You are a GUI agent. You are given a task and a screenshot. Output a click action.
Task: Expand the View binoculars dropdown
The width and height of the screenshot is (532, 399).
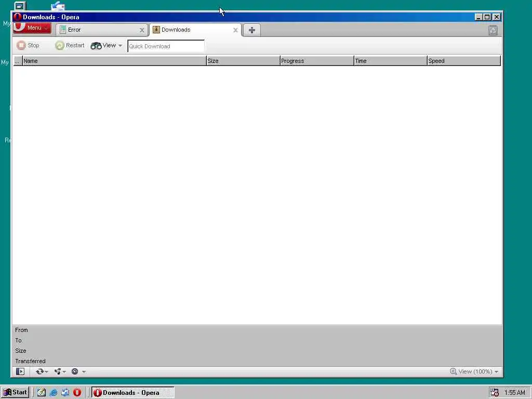pos(106,46)
